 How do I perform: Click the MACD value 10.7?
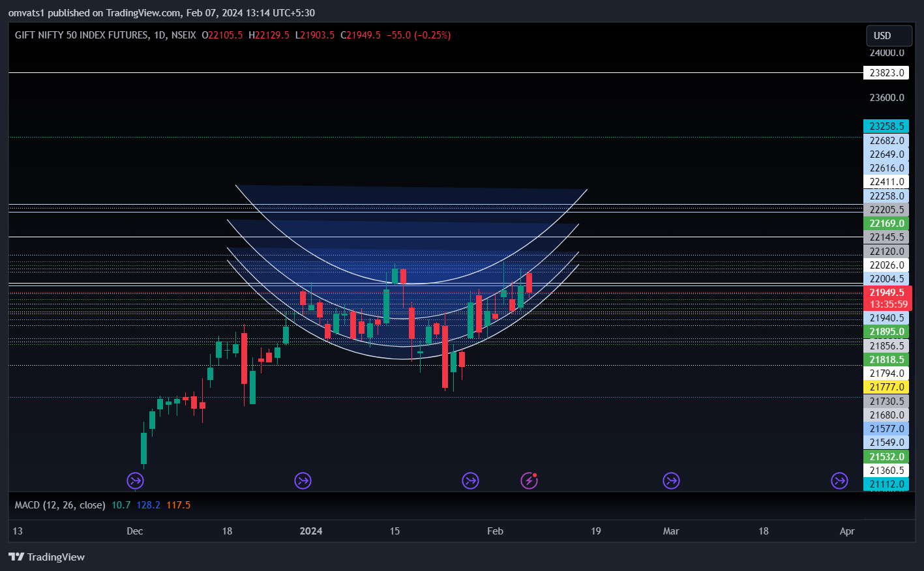click(121, 505)
